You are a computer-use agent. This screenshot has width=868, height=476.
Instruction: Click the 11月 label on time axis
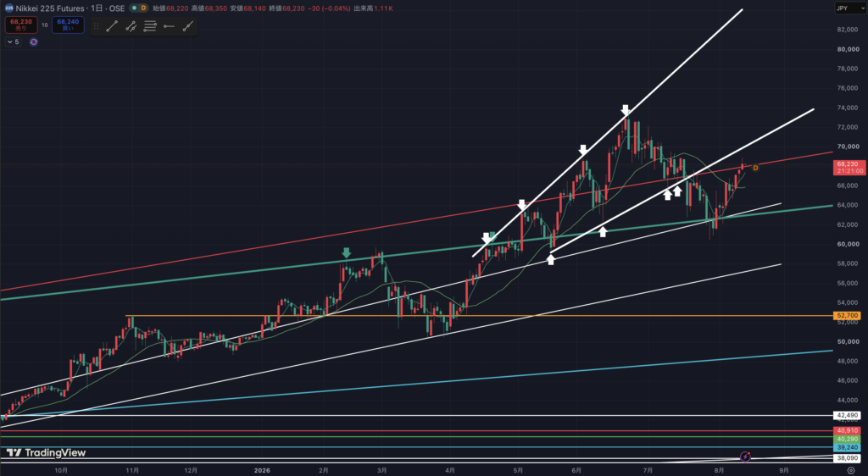point(132,470)
